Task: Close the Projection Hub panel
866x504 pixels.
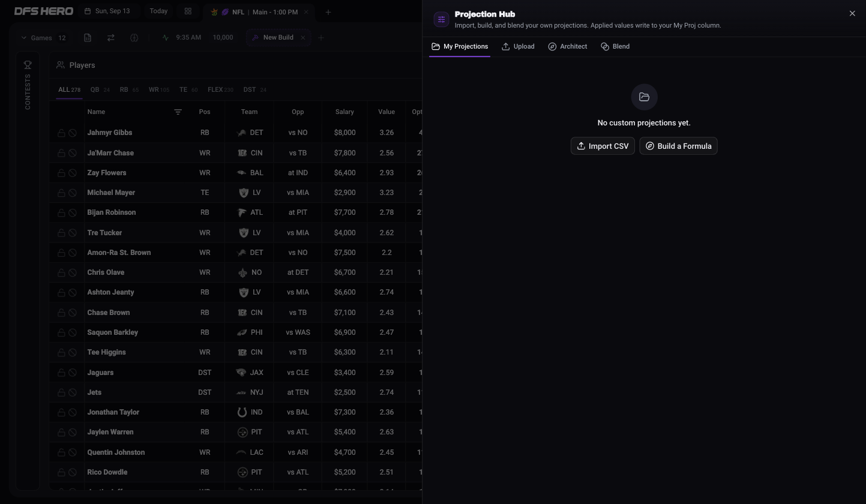Action: tap(852, 13)
